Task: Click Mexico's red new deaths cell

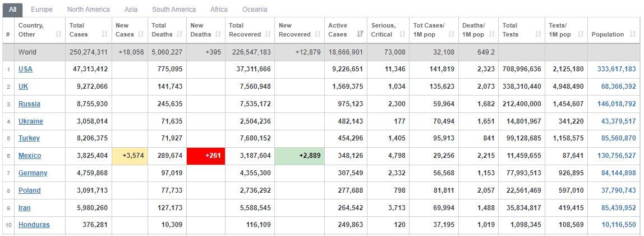Action: point(206,156)
